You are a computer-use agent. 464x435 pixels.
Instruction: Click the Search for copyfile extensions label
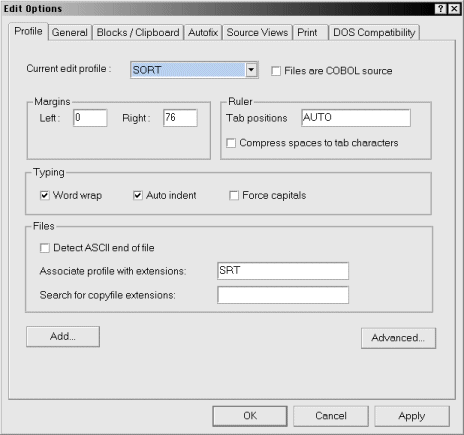tap(107, 295)
